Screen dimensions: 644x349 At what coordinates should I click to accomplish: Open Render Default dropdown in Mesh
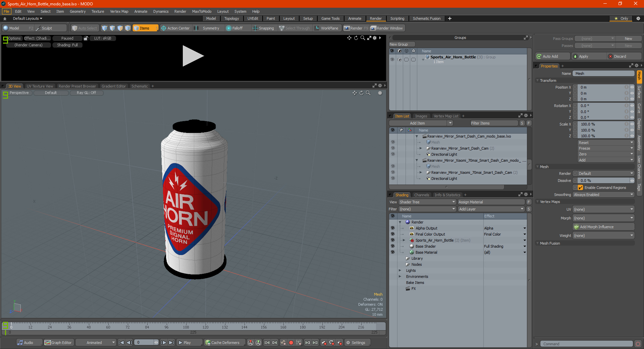tap(606, 173)
